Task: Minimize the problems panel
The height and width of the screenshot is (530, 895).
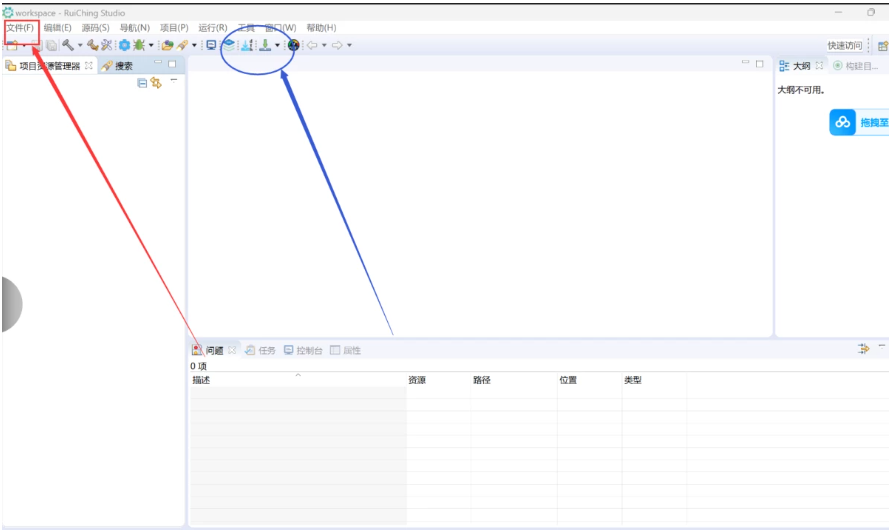Action: (x=882, y=346)
